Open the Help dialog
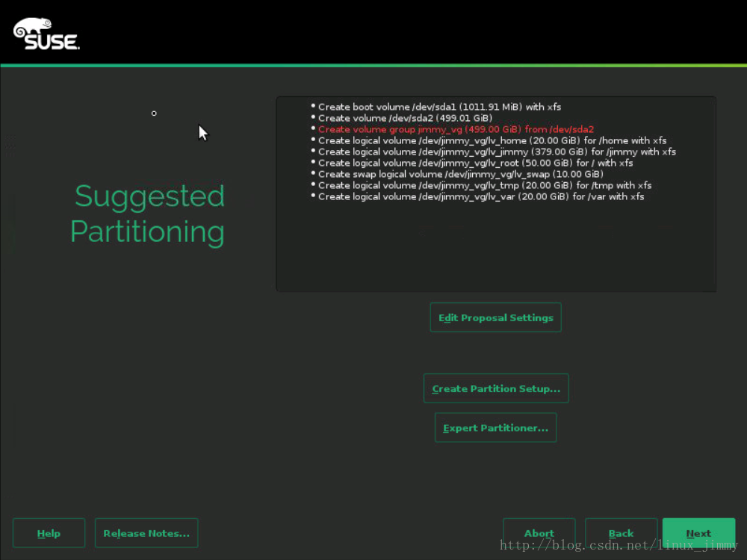747x560 pixels. tap(49, 533)
